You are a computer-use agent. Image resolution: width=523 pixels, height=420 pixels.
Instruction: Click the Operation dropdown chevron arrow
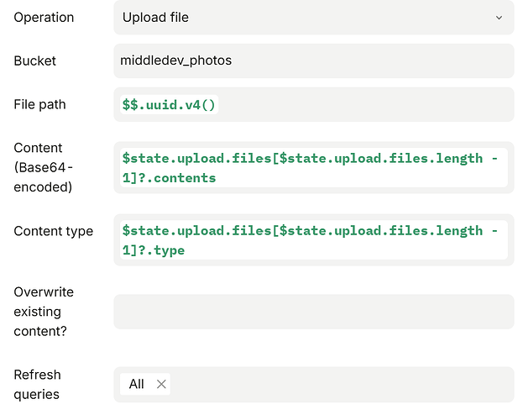pyautogui.click(x=499, y=18)
